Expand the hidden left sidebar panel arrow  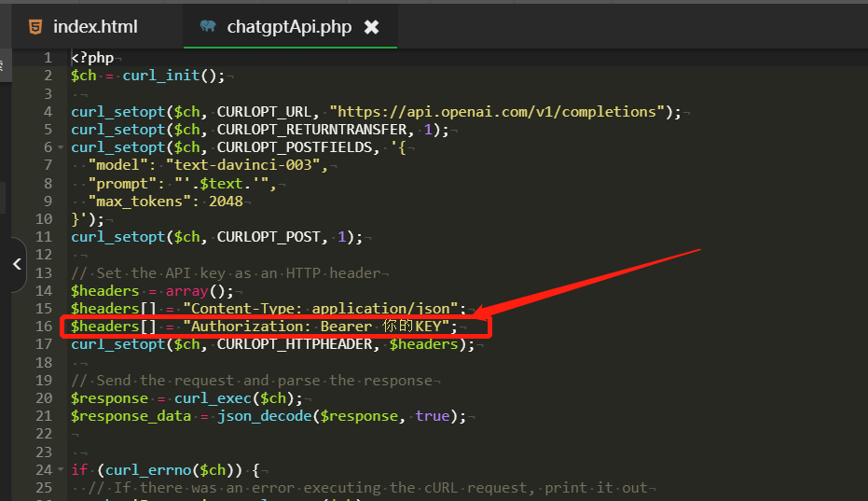point(16,264)
